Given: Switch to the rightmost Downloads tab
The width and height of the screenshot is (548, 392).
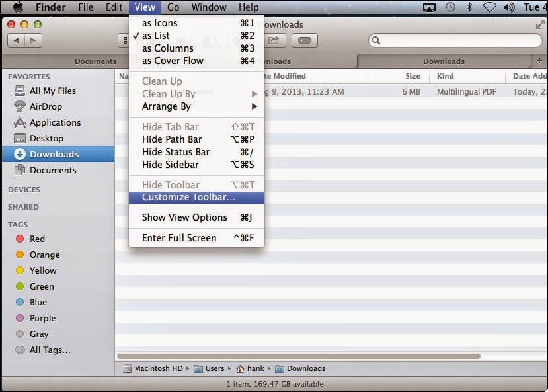Looking at the screenshot, I should 444,61.
